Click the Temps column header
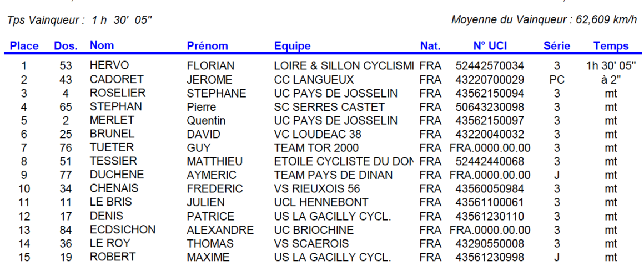This screenshot has width=644, height=266. [x=611, y=46]
